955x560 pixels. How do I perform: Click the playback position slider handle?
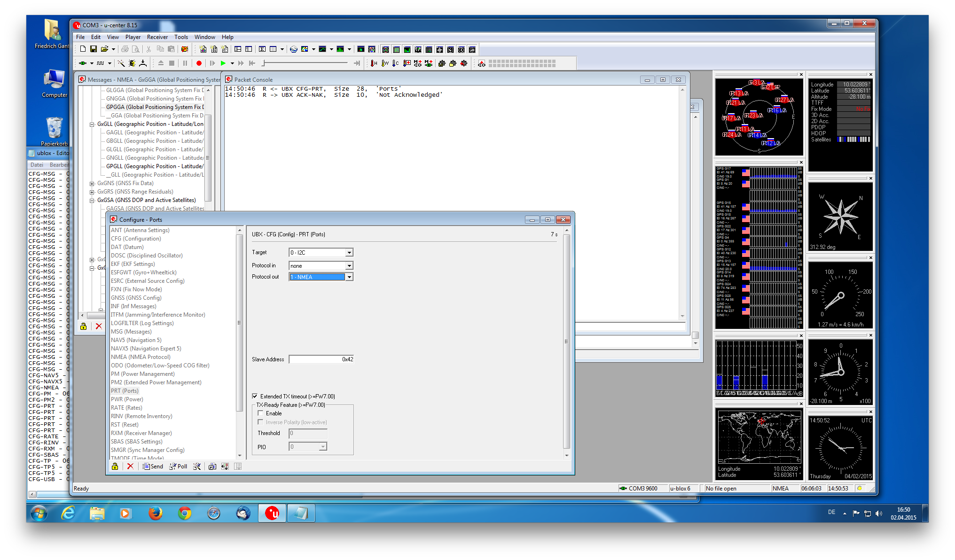click(264, 63)
